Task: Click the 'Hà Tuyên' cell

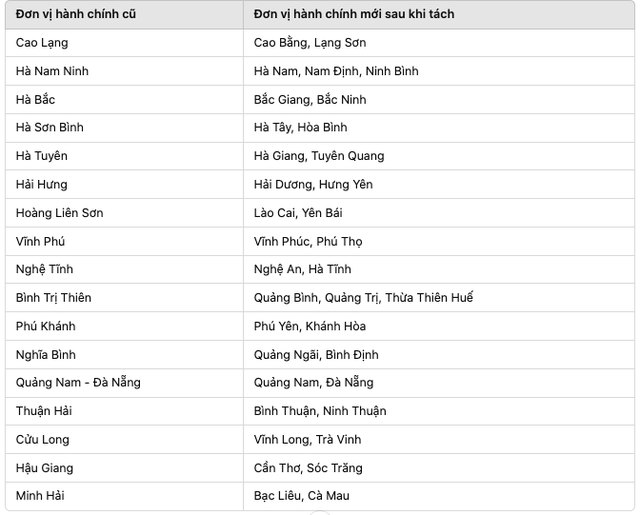Action: point(42,156)
